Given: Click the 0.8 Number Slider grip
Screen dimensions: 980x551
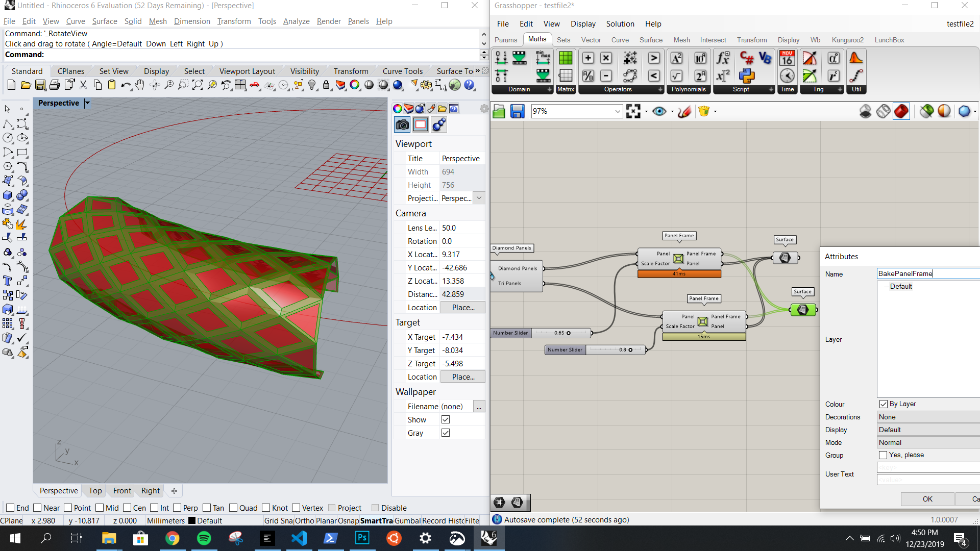Looking at the screenshot, I should [630, 350].
